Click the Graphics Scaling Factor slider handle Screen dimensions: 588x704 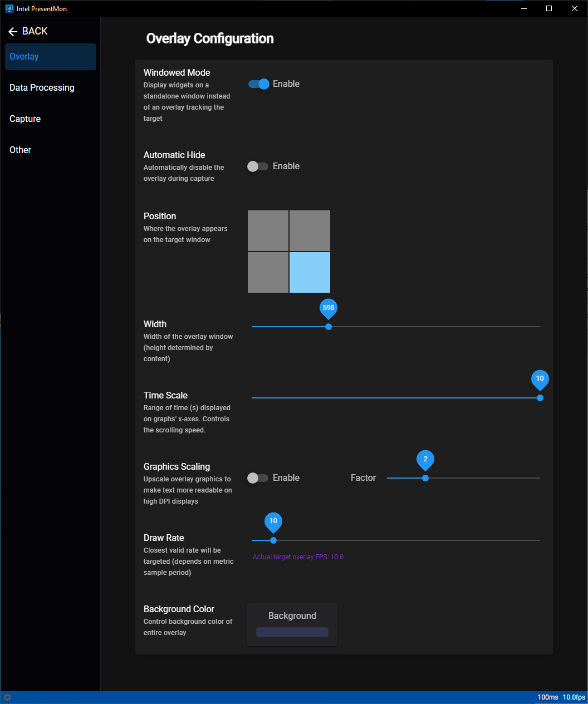point(425,478)
